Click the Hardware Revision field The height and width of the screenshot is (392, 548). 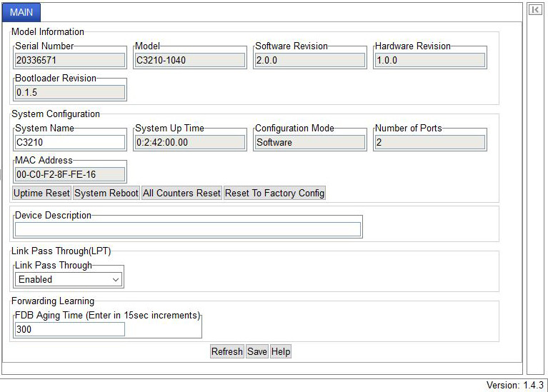(x=429, y=61)
